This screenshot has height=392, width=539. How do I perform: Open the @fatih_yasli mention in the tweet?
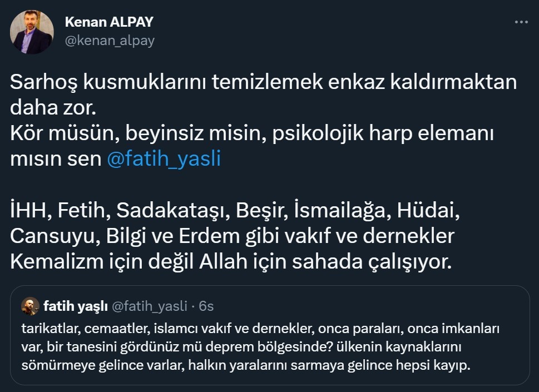pos(164,159)
